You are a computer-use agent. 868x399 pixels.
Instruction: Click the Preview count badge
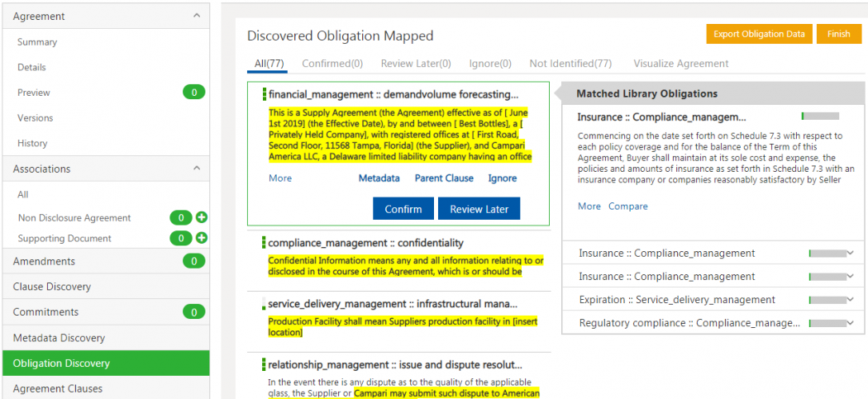pyautogui.click(x=193, y=93)
